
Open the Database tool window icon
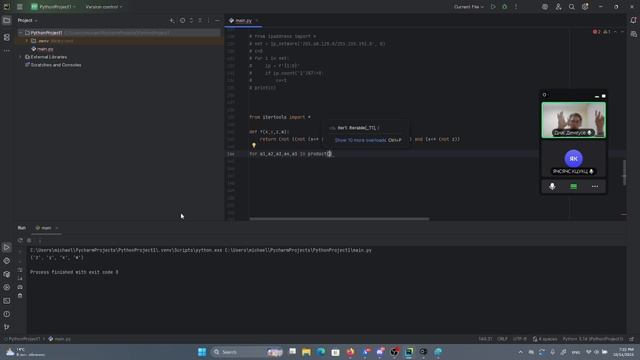pyautogui.click(x=633, y=34)
